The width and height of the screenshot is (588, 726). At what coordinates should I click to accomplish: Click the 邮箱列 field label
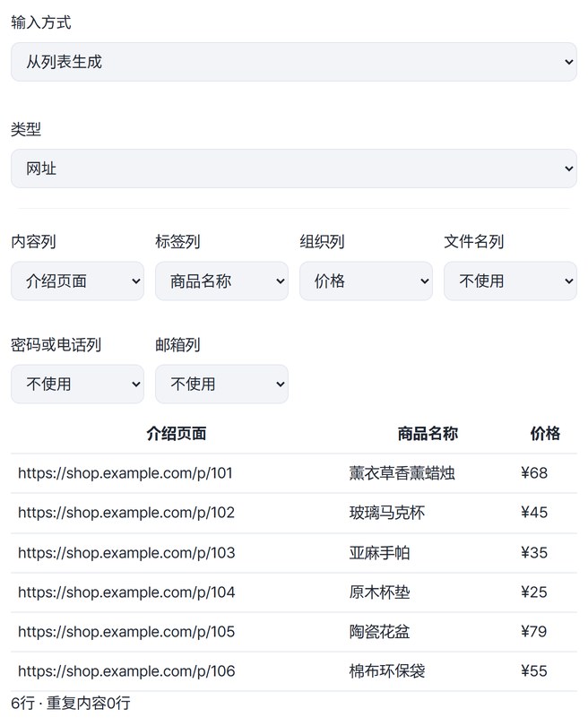(x=177, y=345)
